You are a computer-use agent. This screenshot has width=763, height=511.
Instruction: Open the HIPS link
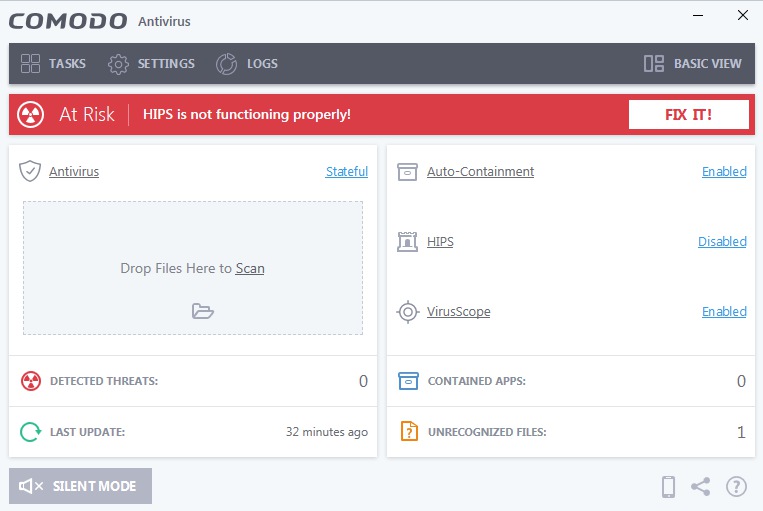click(x=440, y=241)
